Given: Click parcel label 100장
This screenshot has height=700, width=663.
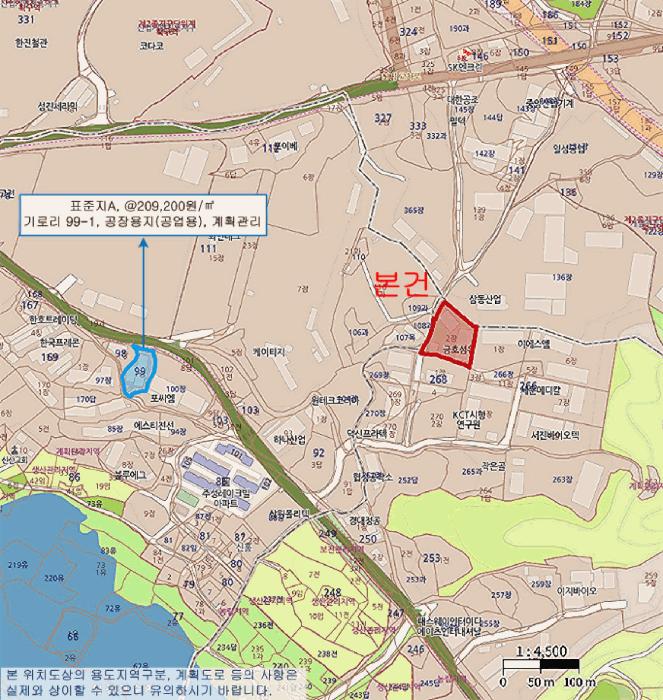Looking at the screenshot, I should [x=176, y=389].
